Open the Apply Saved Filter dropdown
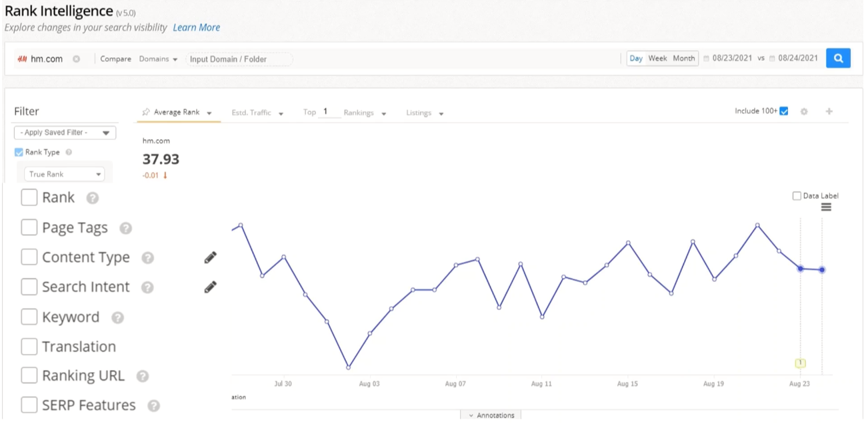The width and height of the screenshot is (868, 426). (x=63, y=133)
